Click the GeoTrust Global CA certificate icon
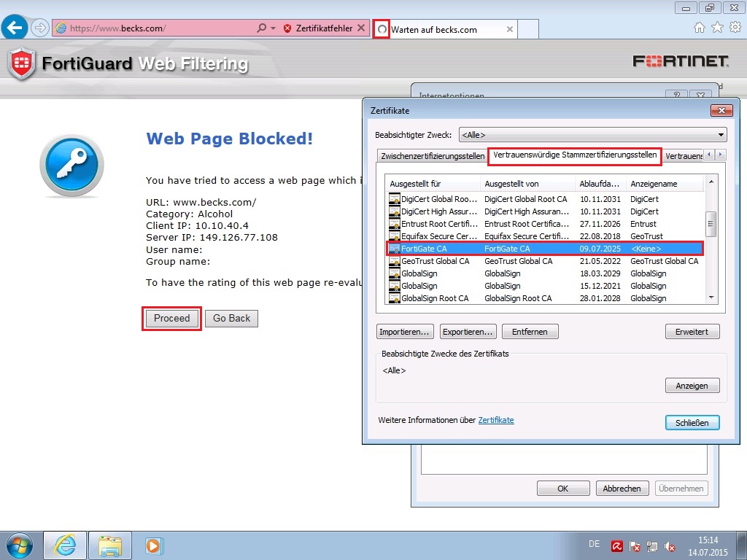The image size is (747, 560). tap(394, 261)
